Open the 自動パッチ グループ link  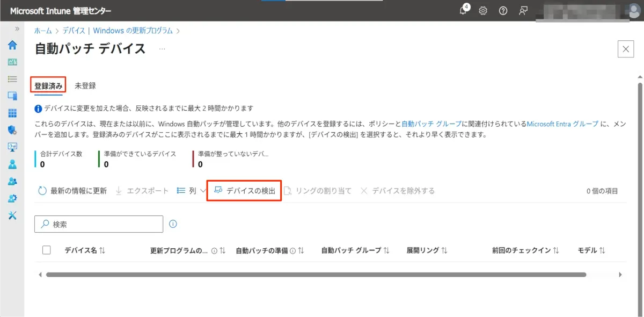(431, 124)
